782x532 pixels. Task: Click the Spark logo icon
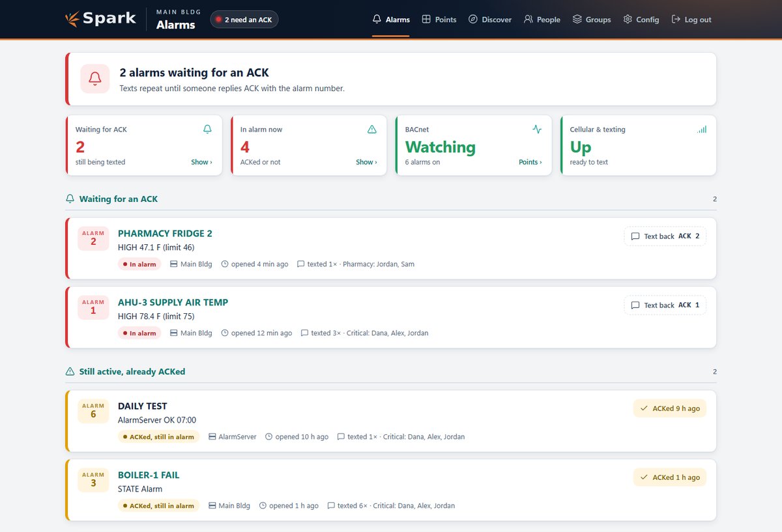[x=72, y=19]
